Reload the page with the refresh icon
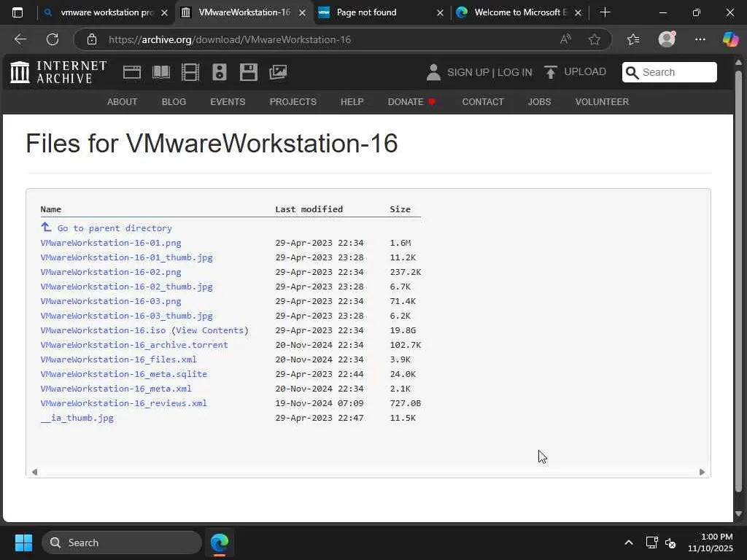747x560 pixels. click(x=53, y=39)
